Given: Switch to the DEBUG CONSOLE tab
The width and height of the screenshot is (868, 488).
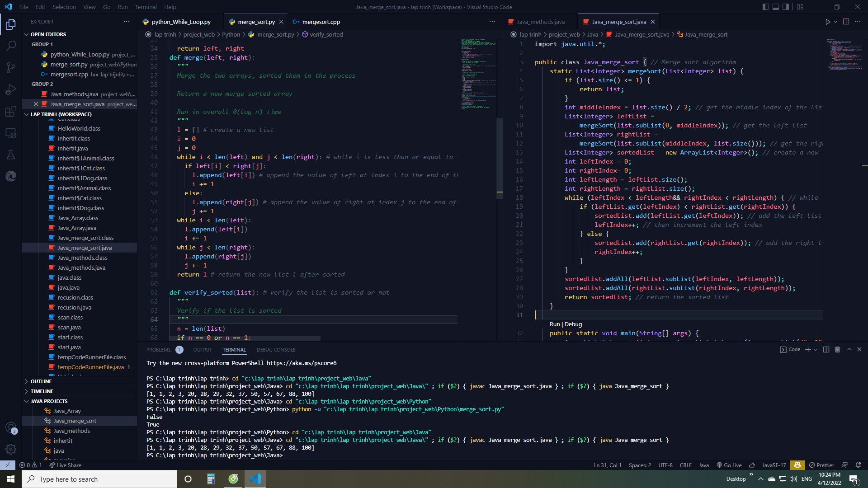Looking at the screenshot, I should click(276, 350).
